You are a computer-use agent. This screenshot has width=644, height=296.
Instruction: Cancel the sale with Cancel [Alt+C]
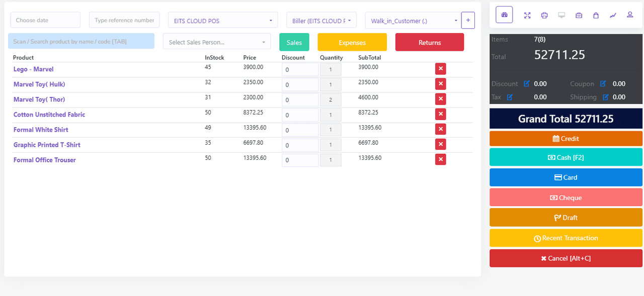tap(566, 258)
